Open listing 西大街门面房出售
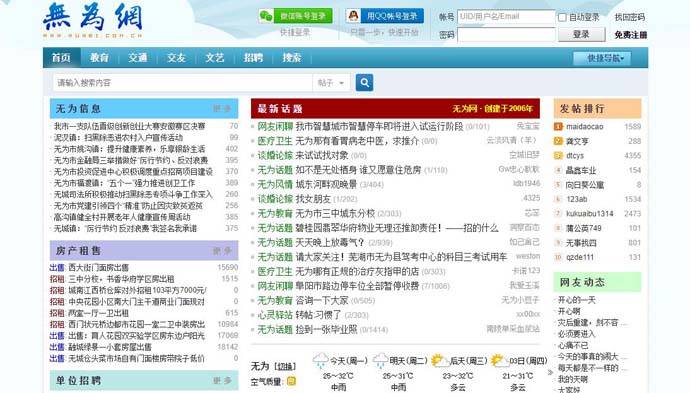690x393 pixels. (x=99, y=268)
